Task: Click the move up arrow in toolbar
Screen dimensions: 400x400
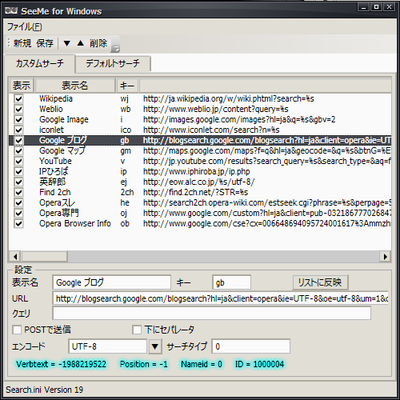Action: (x=80, y=43)
